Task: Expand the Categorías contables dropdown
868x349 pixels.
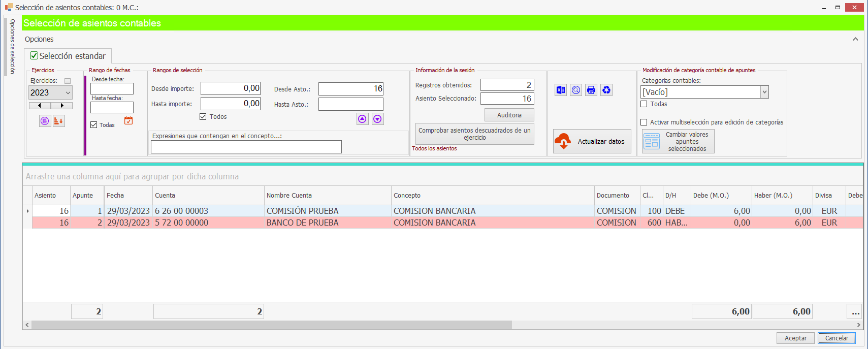Action: point(764,92)
